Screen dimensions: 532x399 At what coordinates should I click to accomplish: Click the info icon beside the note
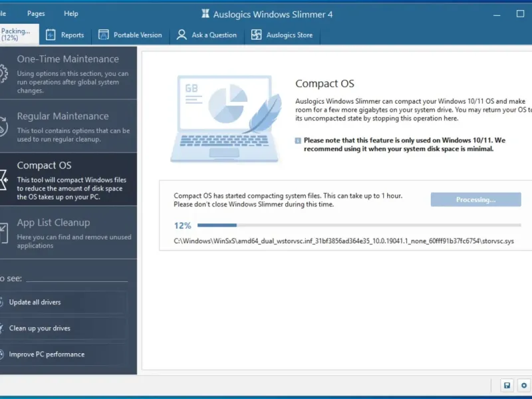(298, 140)
